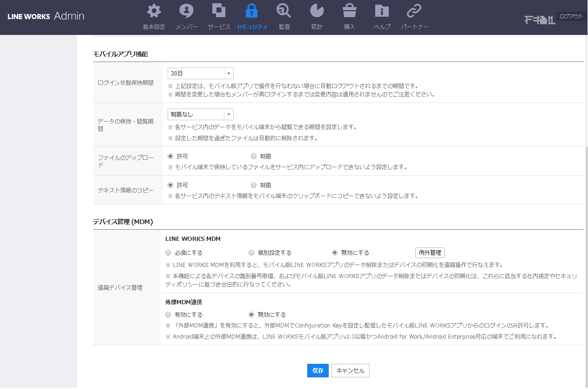The height and width of the screenshot is (389, 588).
Task: Click the ログアウト button
Action: (x=571, y=16)
